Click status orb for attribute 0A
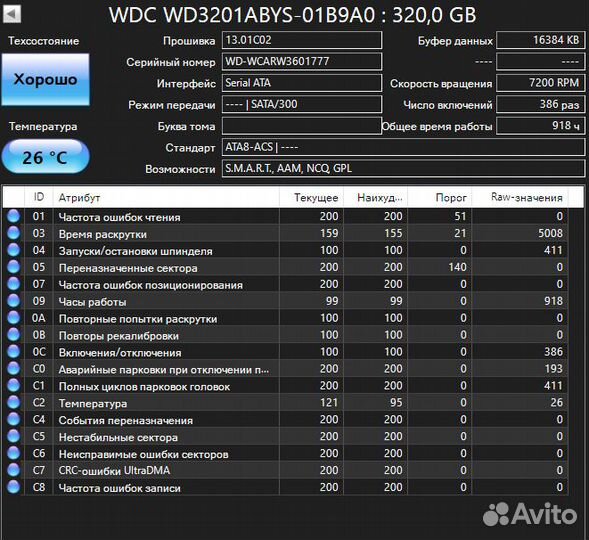589x540 pixels. coord(14,318)
